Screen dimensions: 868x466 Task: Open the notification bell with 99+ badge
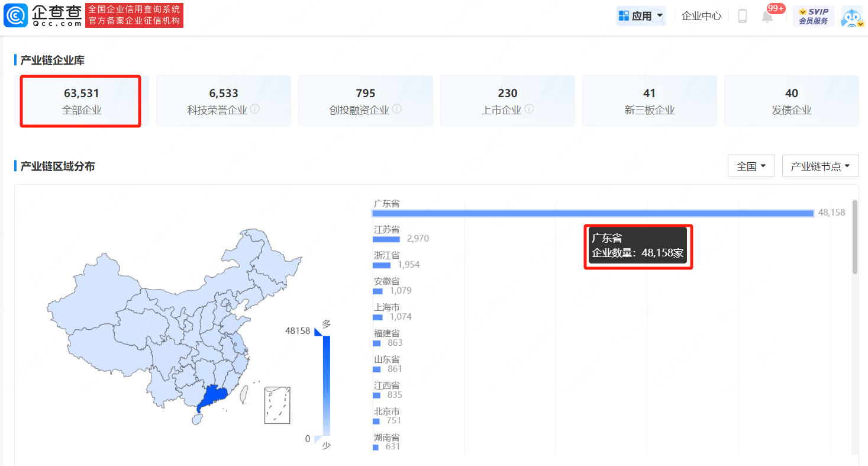(767, 16)
